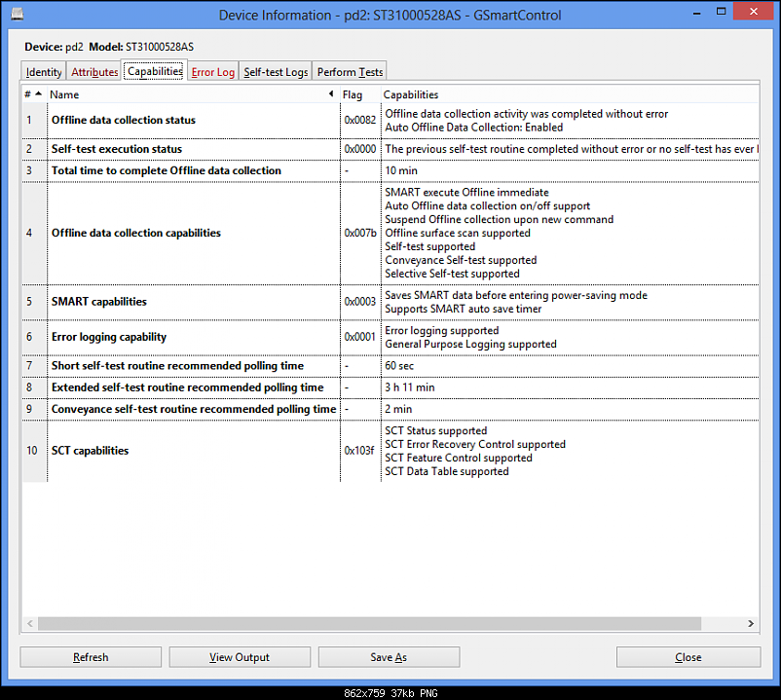Open the Identity tab
The image size is (781, 700).
click(43, 72)
